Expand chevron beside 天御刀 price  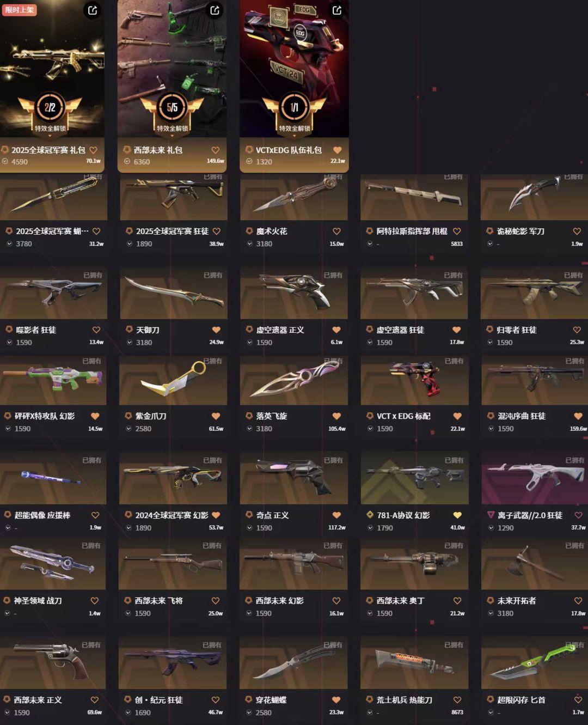(130, 342)
